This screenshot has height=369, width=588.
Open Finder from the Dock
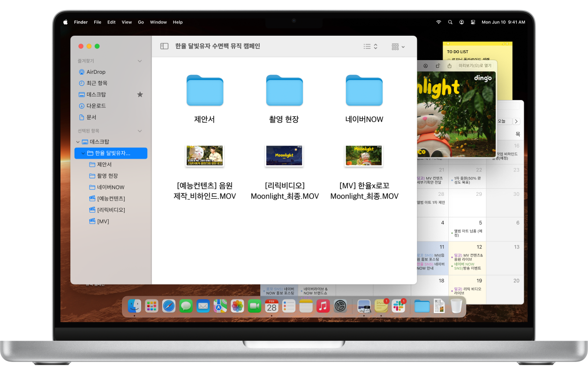pos(135,306)
